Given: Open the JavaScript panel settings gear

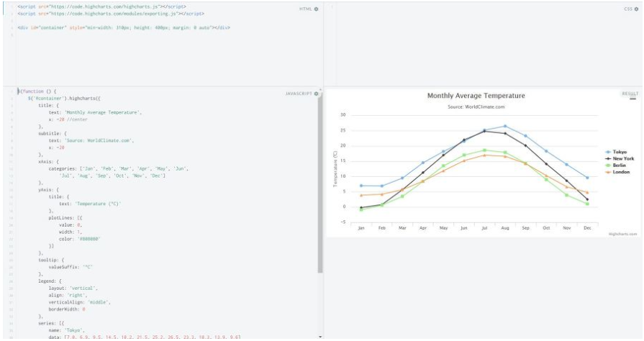Looking at the screenshot, I should [317, 94].
